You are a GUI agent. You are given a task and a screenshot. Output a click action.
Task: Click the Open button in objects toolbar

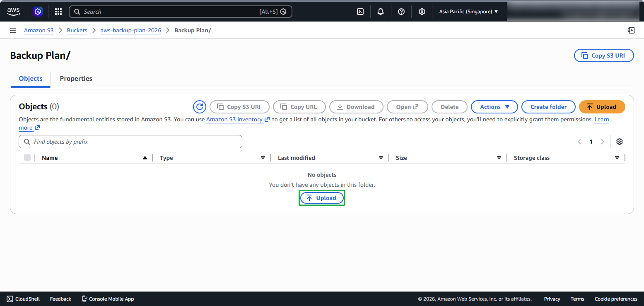pyautogui.click(x=408, y=107)
